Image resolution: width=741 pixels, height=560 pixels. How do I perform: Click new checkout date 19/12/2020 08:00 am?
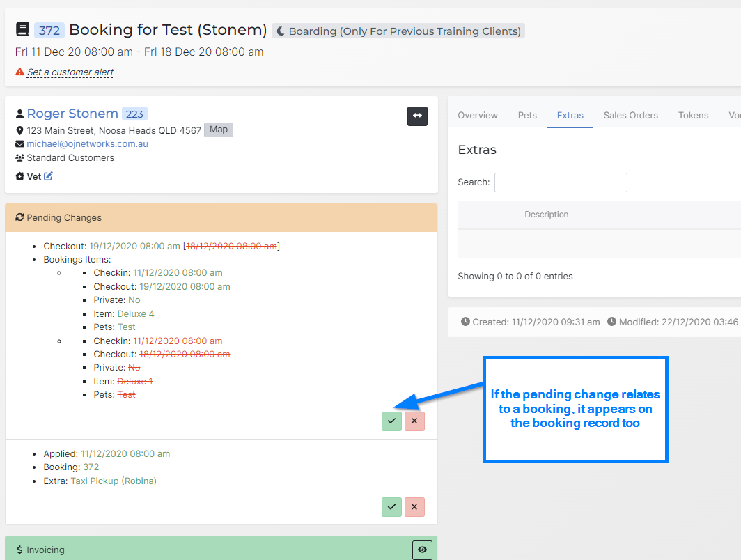click(134, 246)
